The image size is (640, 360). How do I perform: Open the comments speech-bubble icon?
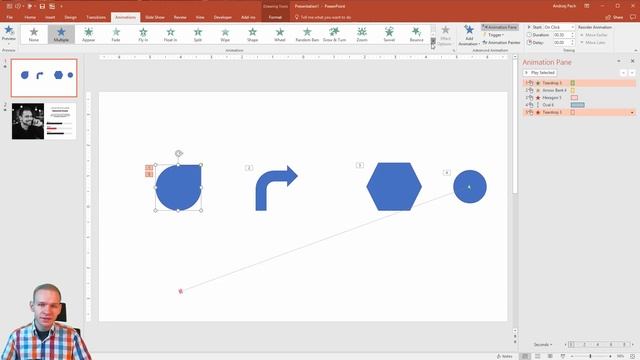[633, 17]
